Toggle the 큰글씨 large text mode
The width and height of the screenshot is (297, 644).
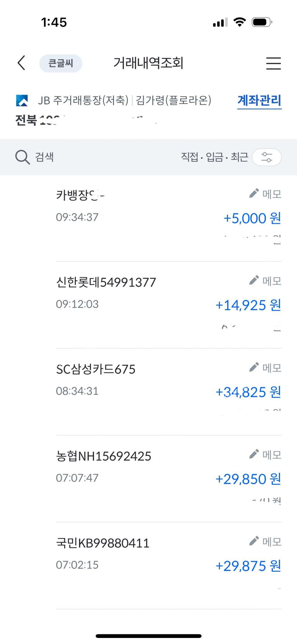point(61,63)
